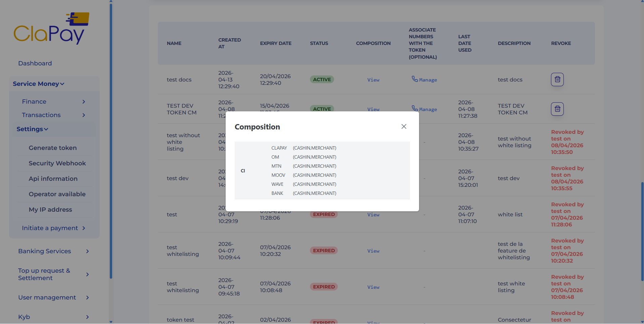Screen dimensions: 644x324
Task: Open Security Webhook settings
Action: [57, 163]
